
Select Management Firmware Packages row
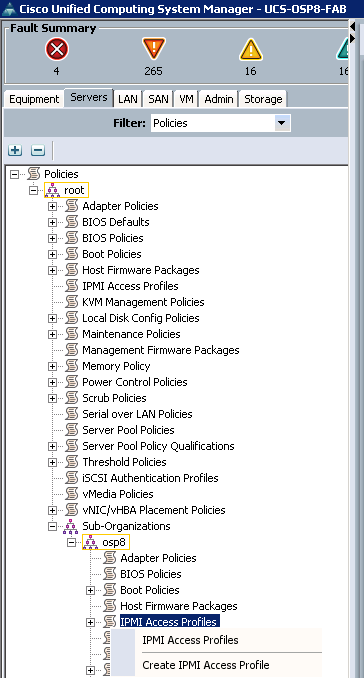pos(160,350)
